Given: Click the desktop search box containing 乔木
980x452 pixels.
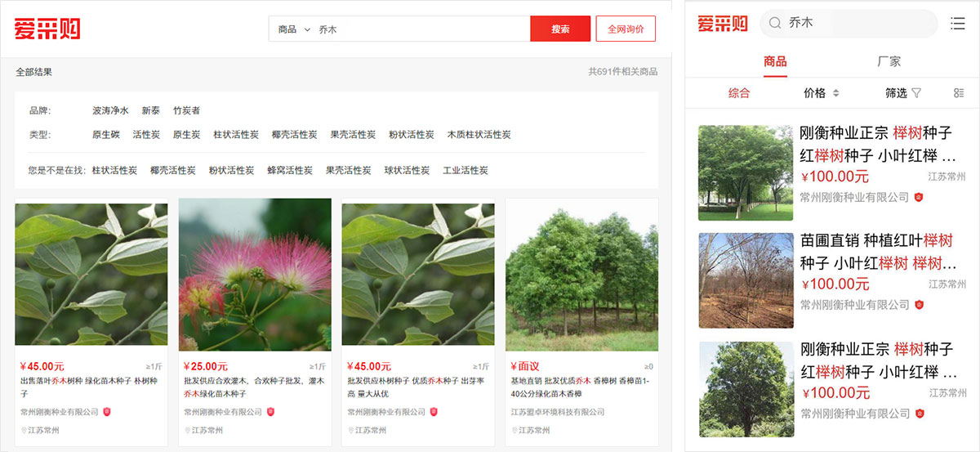Looking at the screenshot, I should point(421,29).
